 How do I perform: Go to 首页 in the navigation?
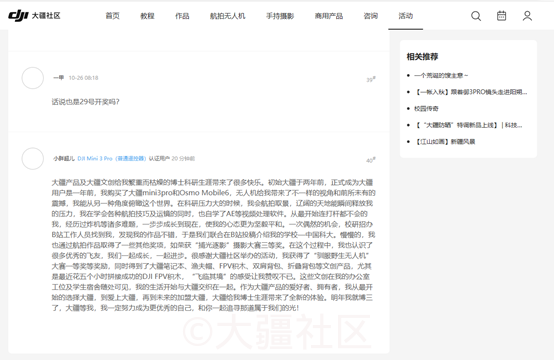tap(112, 16)
